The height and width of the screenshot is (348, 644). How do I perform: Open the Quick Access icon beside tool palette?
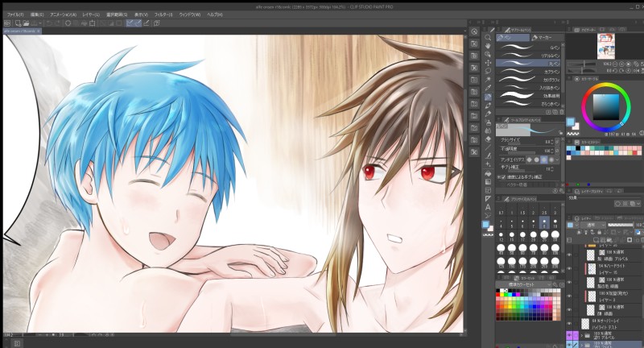[474, 31]
